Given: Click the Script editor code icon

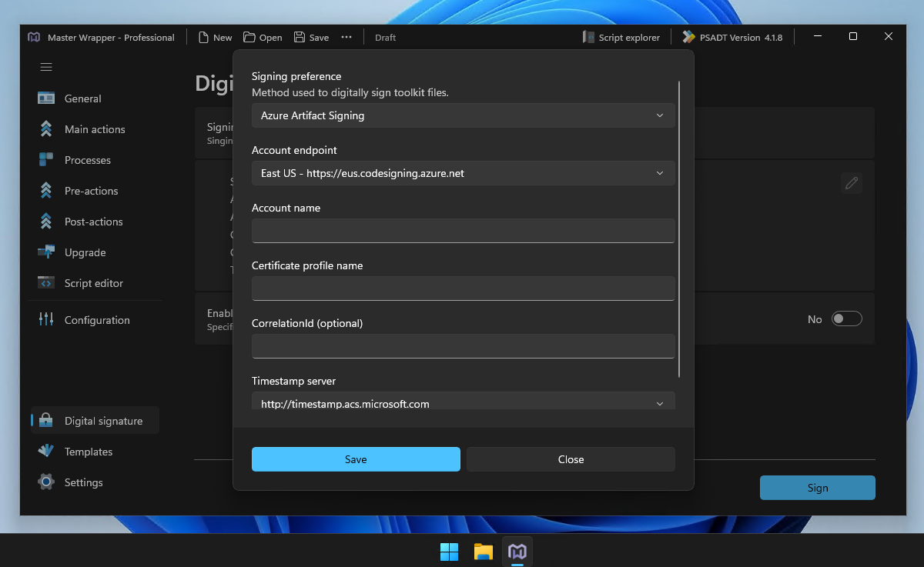Looking at the screenshot, I should point(46,283).
